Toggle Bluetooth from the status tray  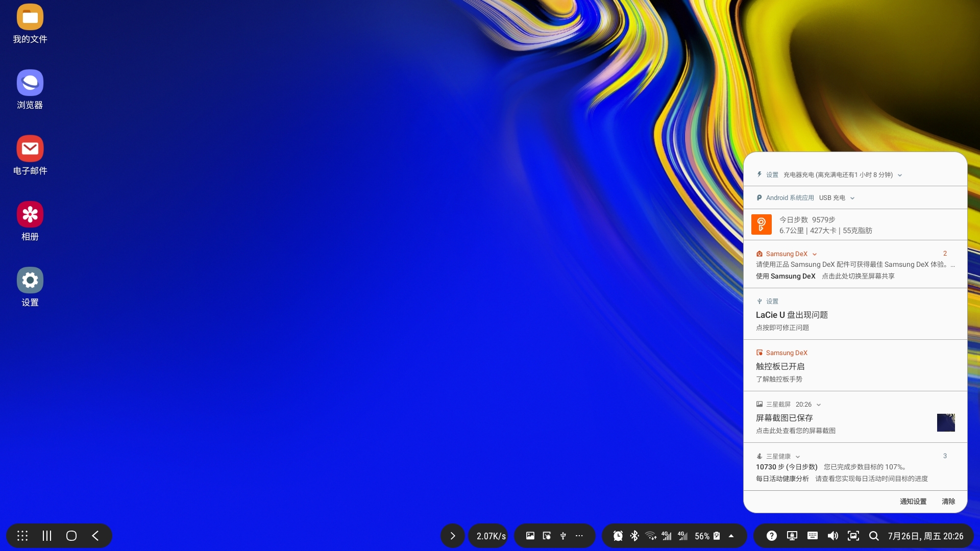point(634,536)
